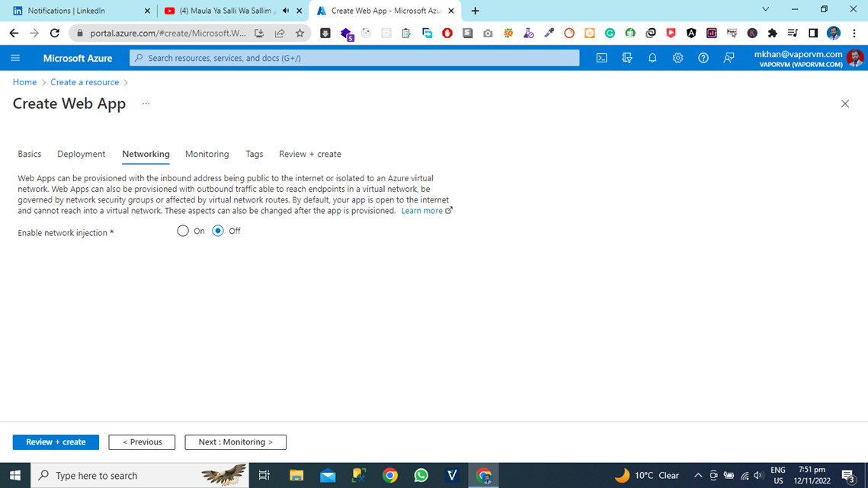Open the Azure Cloud Shell terminal

point(602,57)
